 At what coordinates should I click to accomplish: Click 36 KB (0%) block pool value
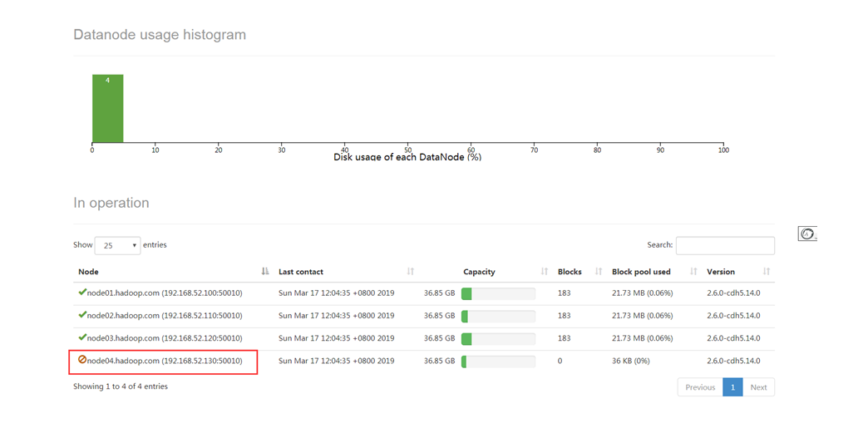[x=631, y=361]
